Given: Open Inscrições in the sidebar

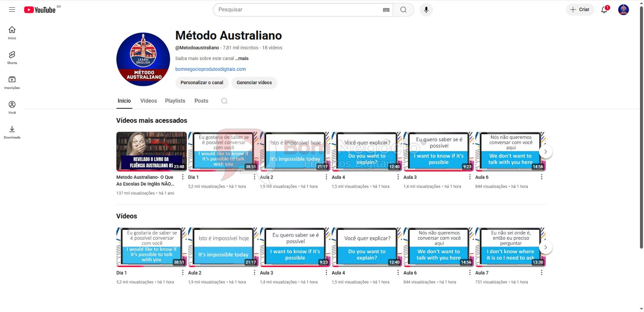Looking at the screenshot, I should 12,82.
